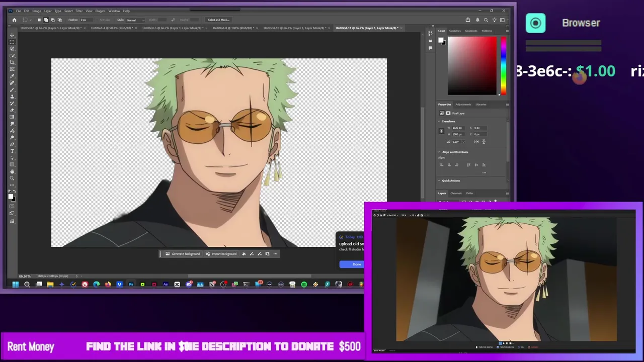Choose New selection mode in options bar
This screenshot has height=362, width=644.
click(39, 20)
